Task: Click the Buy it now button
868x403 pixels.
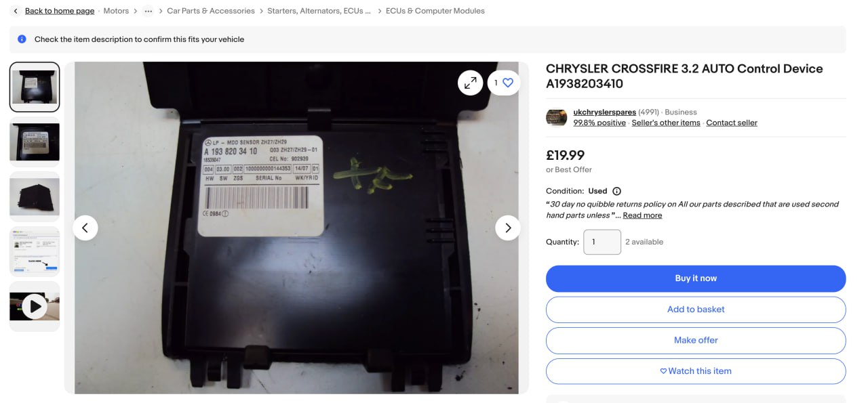Action: click(696, 278)
